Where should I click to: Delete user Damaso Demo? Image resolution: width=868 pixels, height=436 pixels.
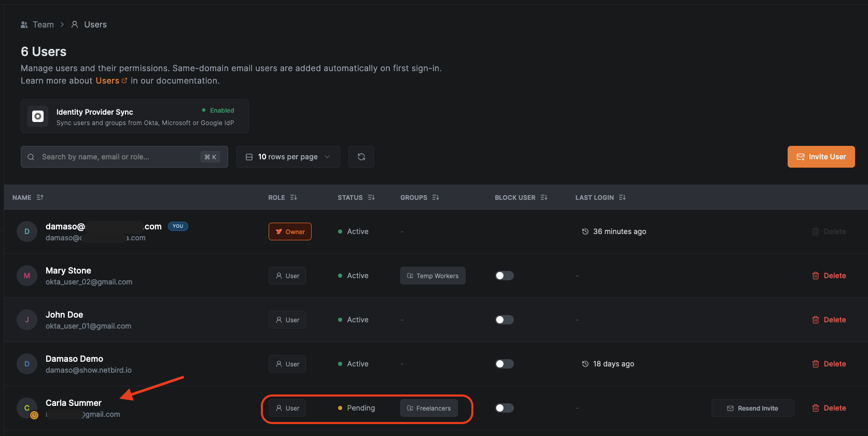(x=829, y=364)
